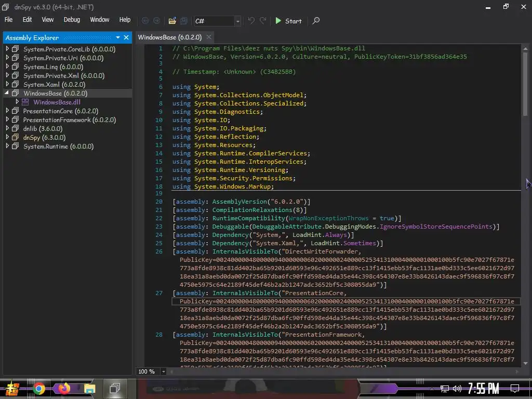Viewport: 532px width, 399px height.
Task: Select the WindowsBase.dll module item
Action: click(x=57, y=102)
